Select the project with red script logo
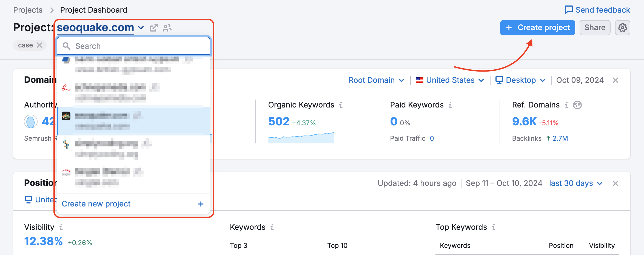644x255 pixels. tap(134, 93)
